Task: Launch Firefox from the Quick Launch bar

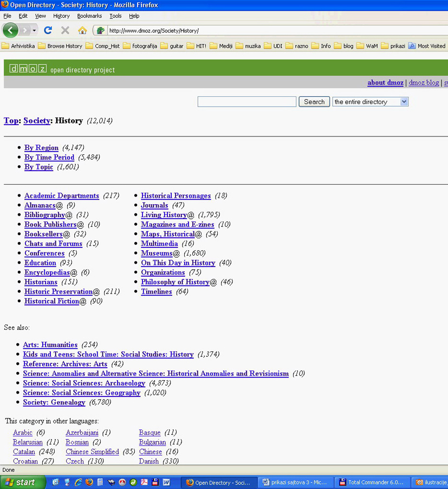Action: click(x=89, y=482)
